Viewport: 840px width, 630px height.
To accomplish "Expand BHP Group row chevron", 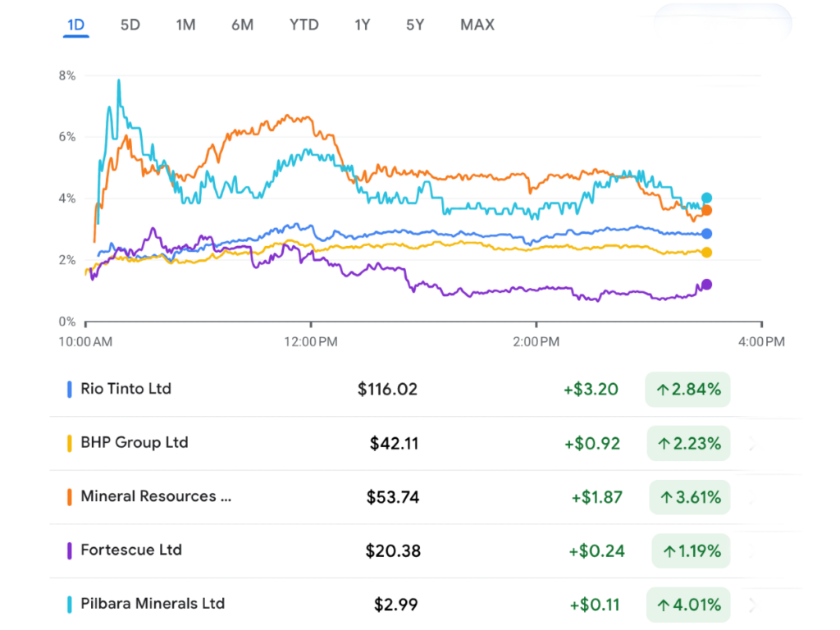I will point(752,443).
